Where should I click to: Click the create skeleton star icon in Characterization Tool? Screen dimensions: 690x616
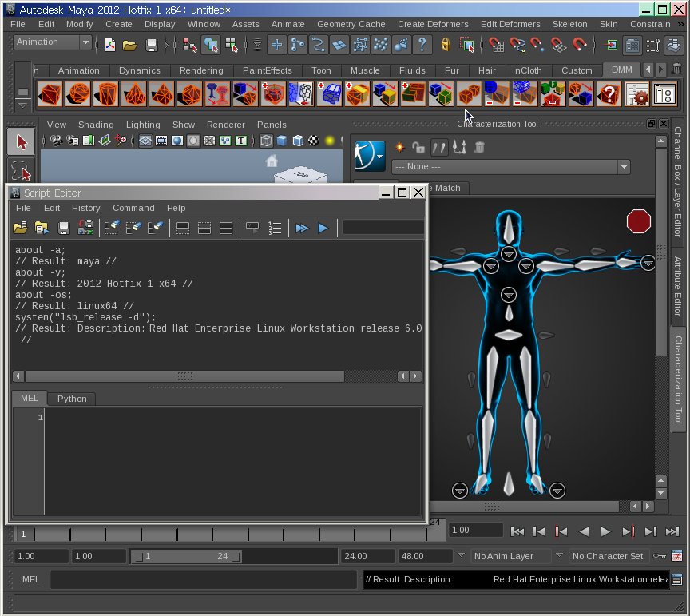(399, 148)
